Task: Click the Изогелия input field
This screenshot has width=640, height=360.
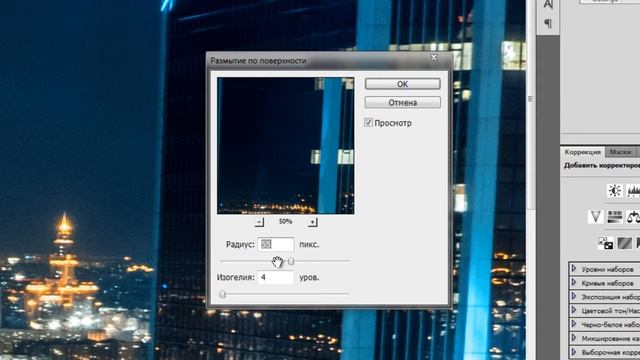Action: pos(276,277)
